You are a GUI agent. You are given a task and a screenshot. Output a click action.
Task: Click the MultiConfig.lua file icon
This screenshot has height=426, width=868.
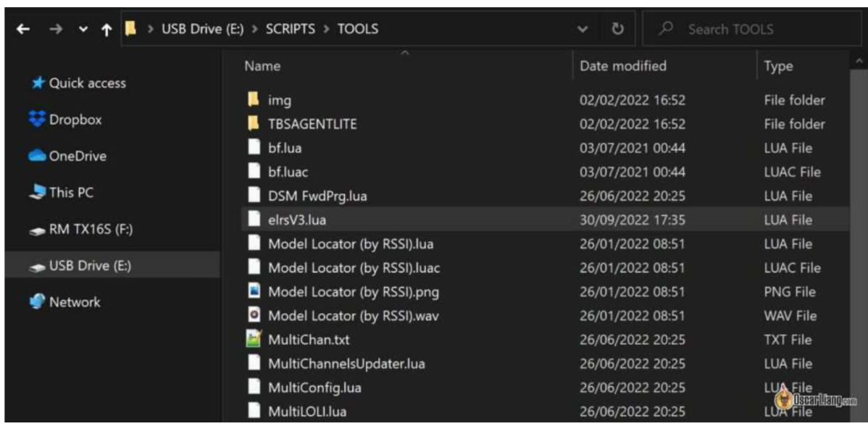(x=254, y=387)
